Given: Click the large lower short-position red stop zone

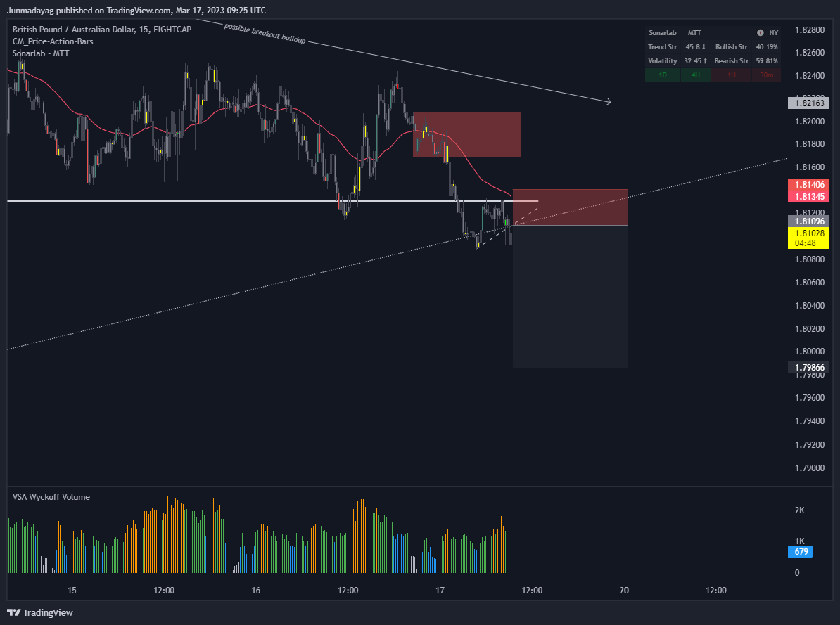Looking at the screenshot, I should pos(570,207).
